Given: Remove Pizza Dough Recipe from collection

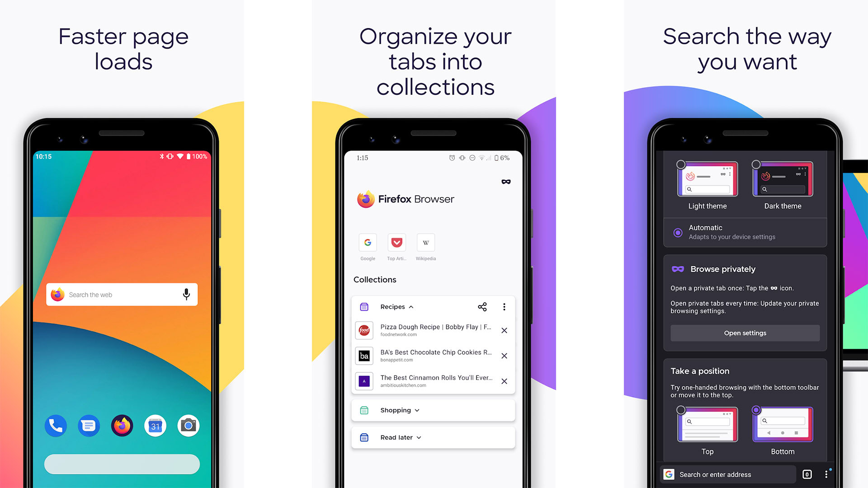Looking at the screenshot, I should 503,329.
